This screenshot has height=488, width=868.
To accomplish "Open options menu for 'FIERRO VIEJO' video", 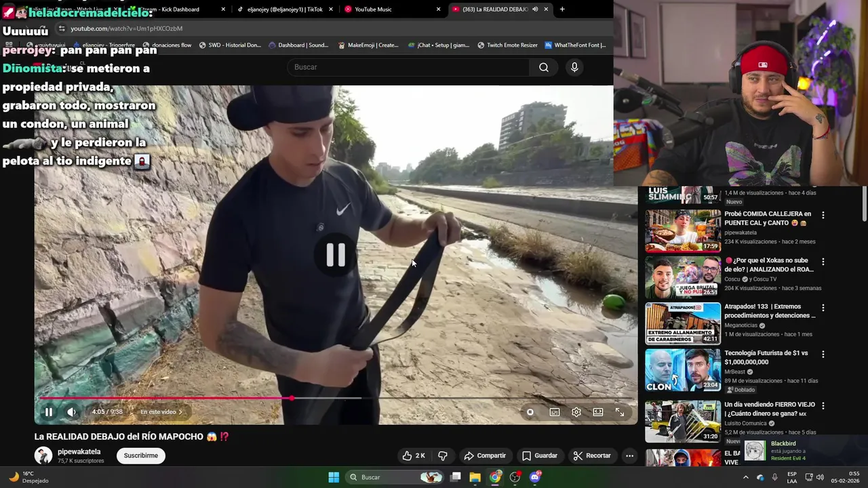I will (823, 406).
